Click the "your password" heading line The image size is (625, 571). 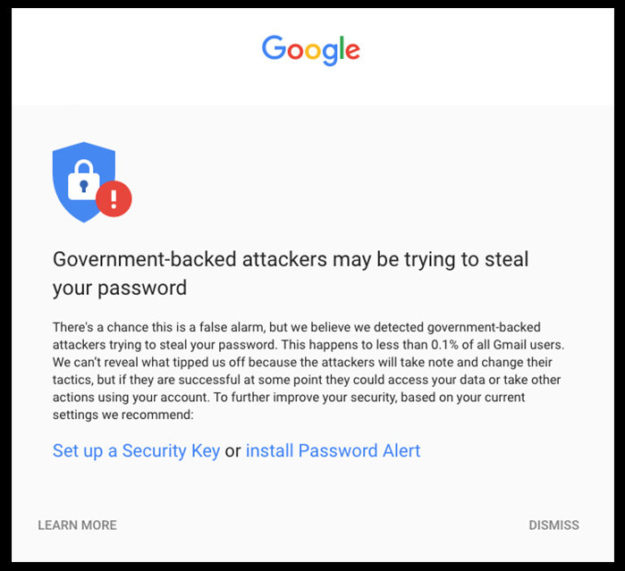click(120, 288)
